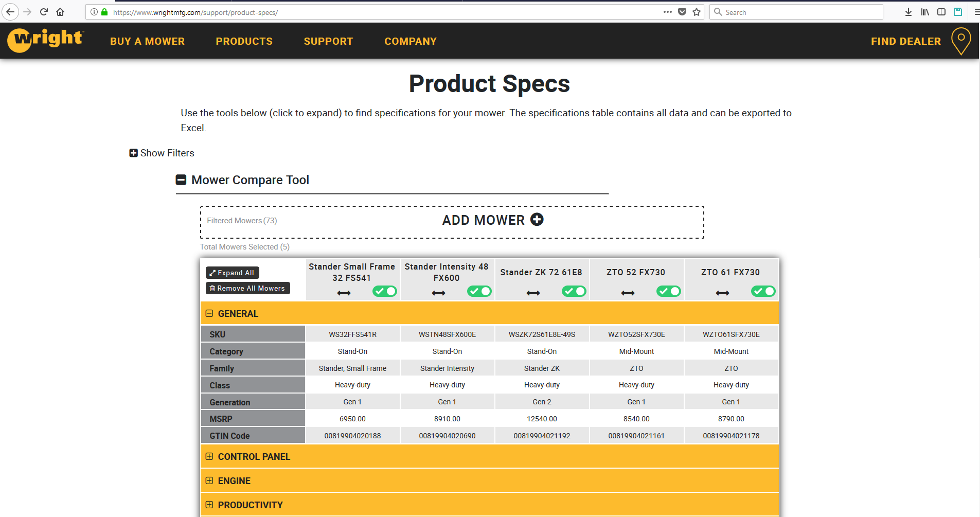The width and height of the screenshot is (980, 517).
Task: Go to browser home icon
Action: click(x=60, y=12)
